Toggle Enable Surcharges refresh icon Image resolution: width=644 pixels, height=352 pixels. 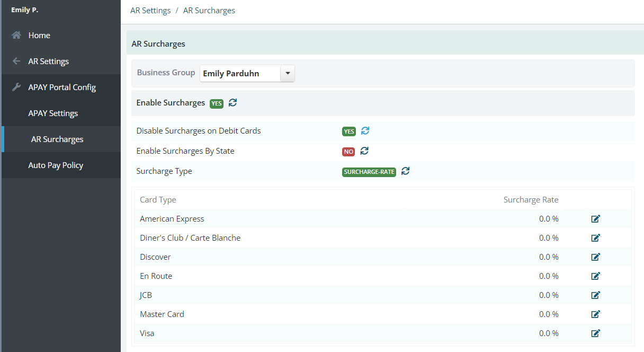pyautogui.click(x=232, y=103)
